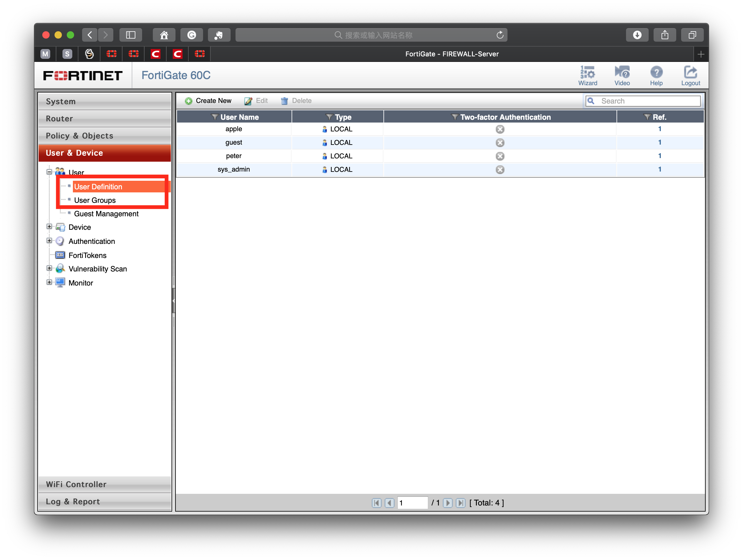The width and height of the screenshot is (743, 560).
Task: Click the Help icon
Action: 656,76
